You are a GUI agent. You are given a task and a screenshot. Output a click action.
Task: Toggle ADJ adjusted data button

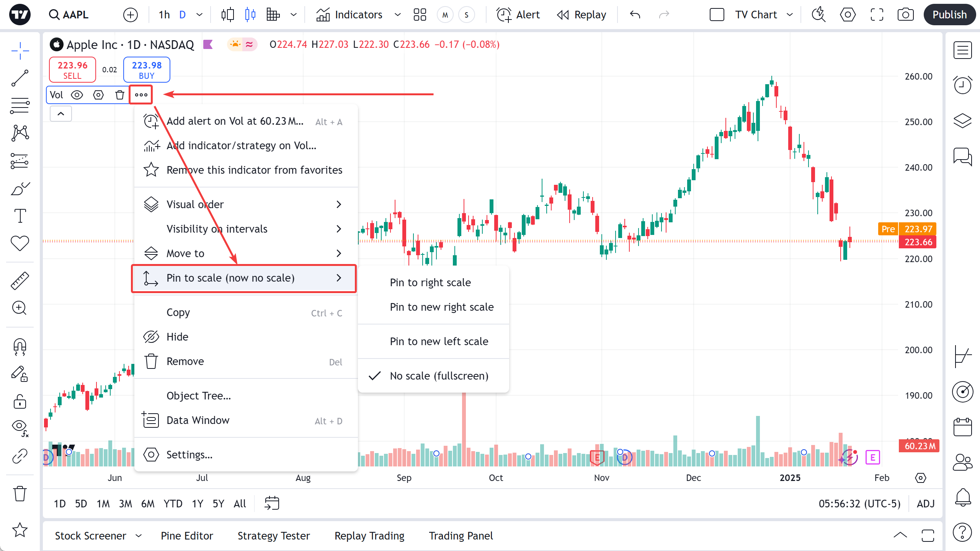click(x=926, y=504)
